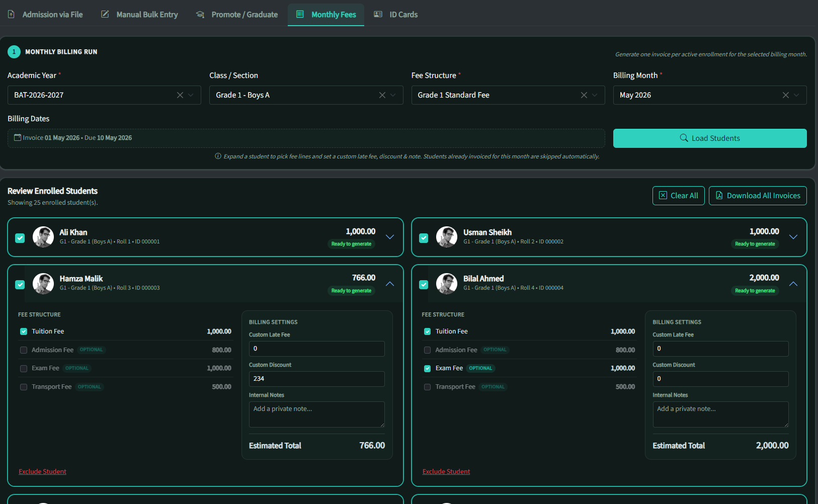Click Hamza Malik's Custom Discount field showing 234
Screen dimensions: 818x504
317,379
